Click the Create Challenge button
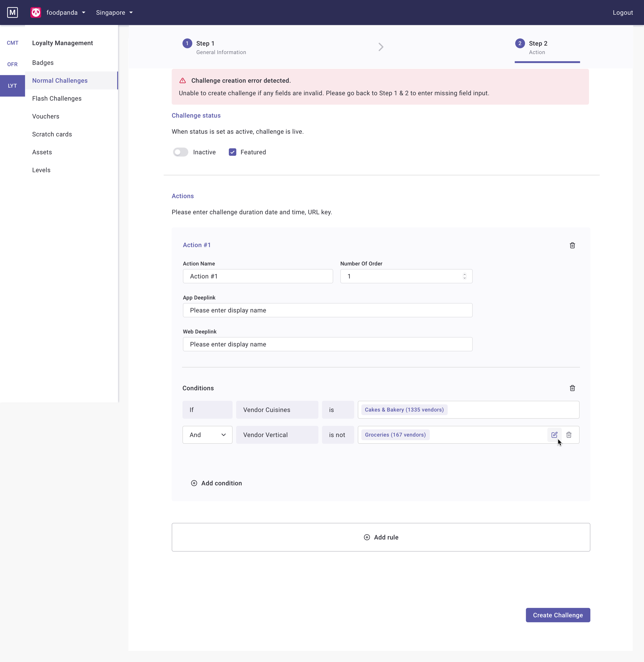This screenshot has height=662, width=644. pos(558,615)
